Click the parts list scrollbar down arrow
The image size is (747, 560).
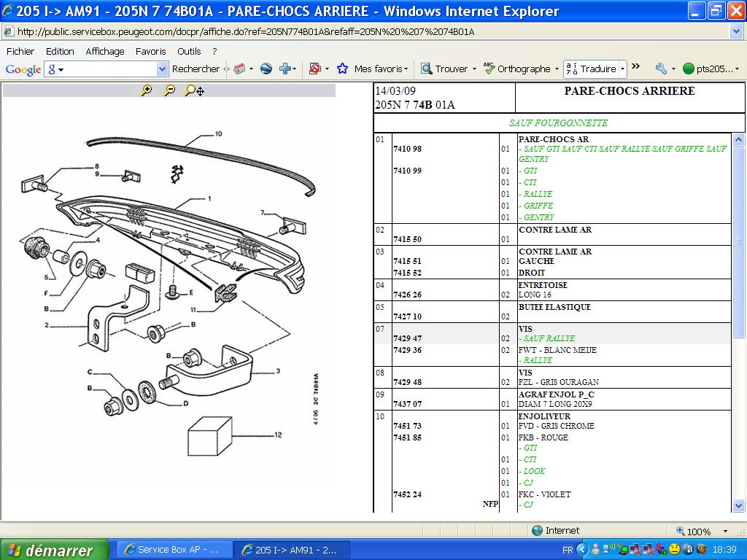pos(738,505)
